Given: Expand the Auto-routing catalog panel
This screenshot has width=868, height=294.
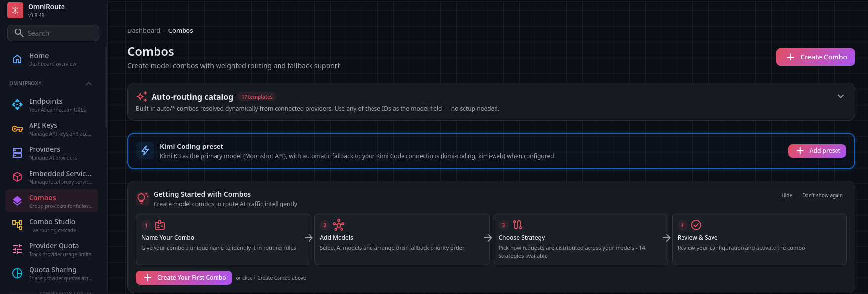Looking at the screenshot, I should pyautogui.click(x=841, y=96).
